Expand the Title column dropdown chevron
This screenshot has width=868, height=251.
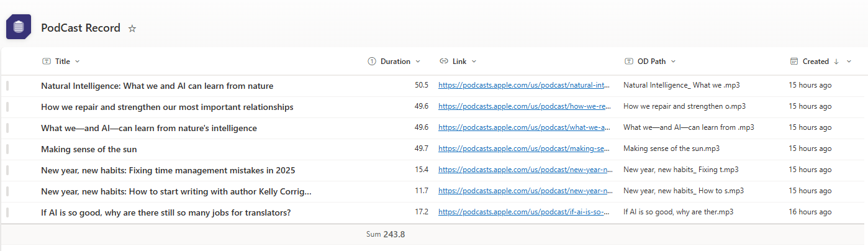click(x=77, y=62)
